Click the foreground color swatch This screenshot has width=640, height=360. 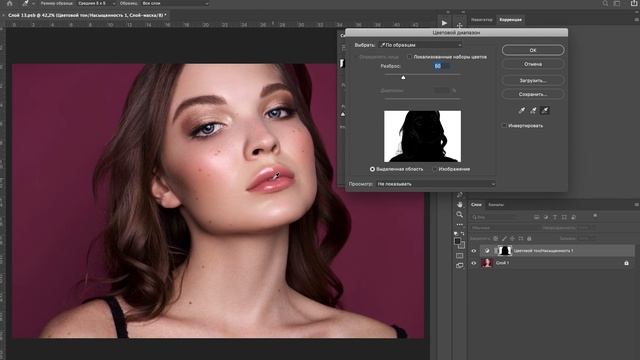pos(458,241)
